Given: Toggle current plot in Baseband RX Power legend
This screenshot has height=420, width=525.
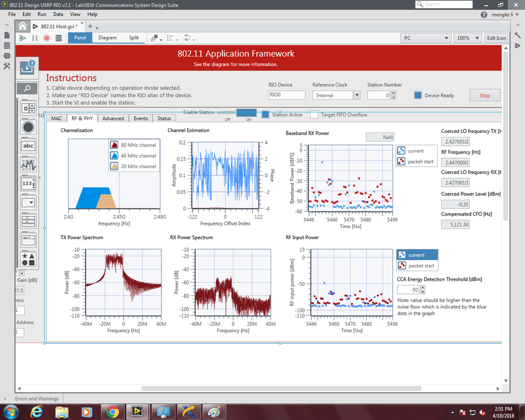Looking at the screenshot, I should point(401,151).
